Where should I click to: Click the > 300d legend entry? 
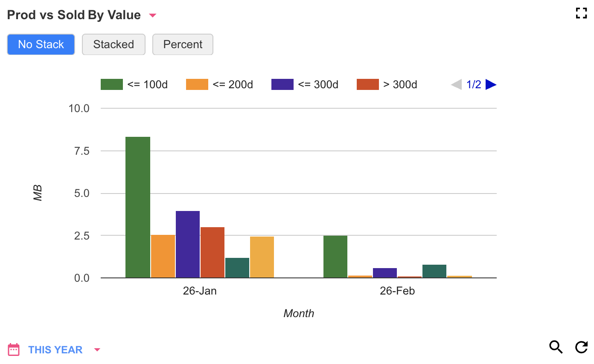click(400, 84)
